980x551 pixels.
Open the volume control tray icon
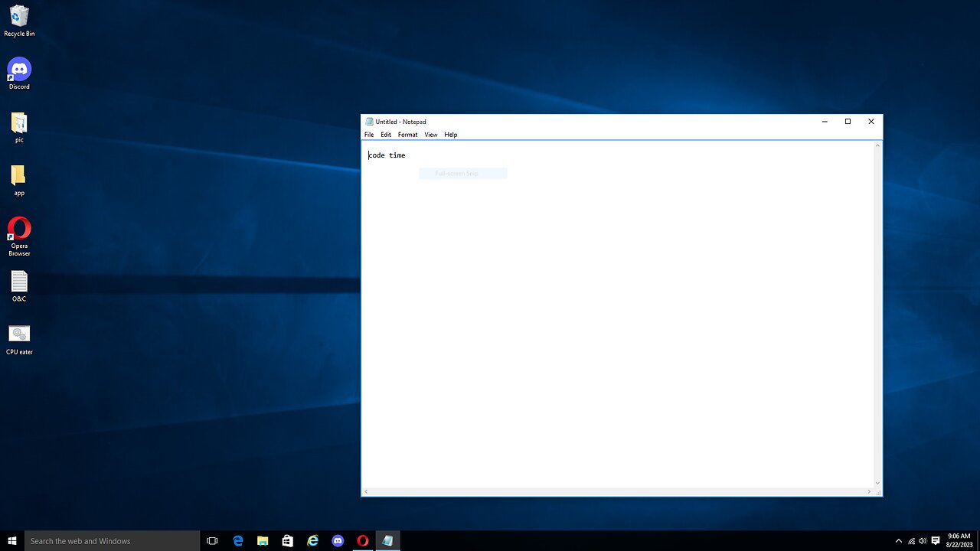(923, 541)
